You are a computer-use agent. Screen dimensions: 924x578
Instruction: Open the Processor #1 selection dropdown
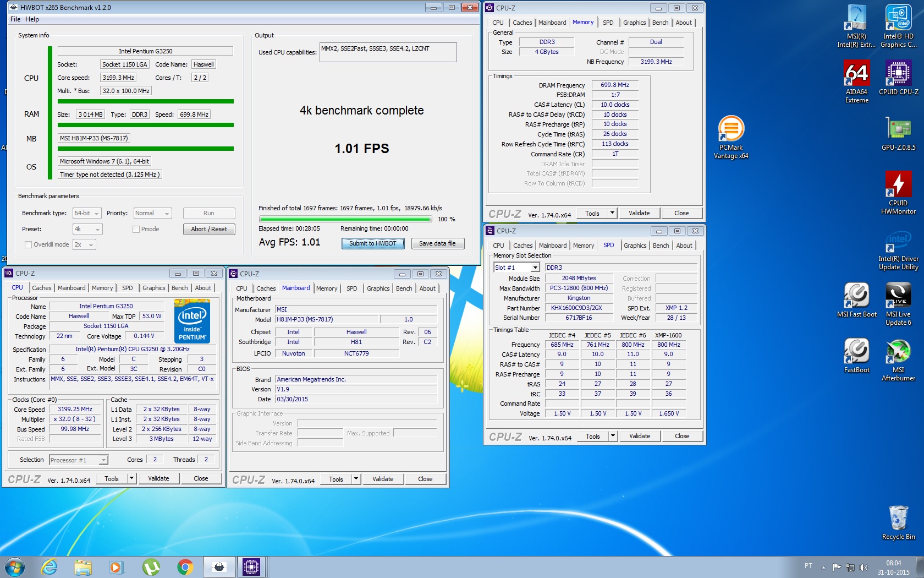point(78,460)
